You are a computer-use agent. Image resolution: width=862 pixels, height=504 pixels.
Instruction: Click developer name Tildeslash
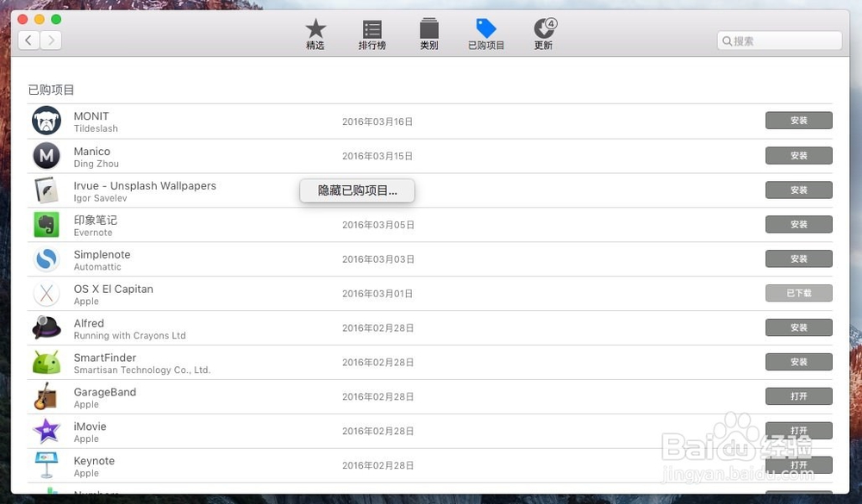click(x=96, y=128)
